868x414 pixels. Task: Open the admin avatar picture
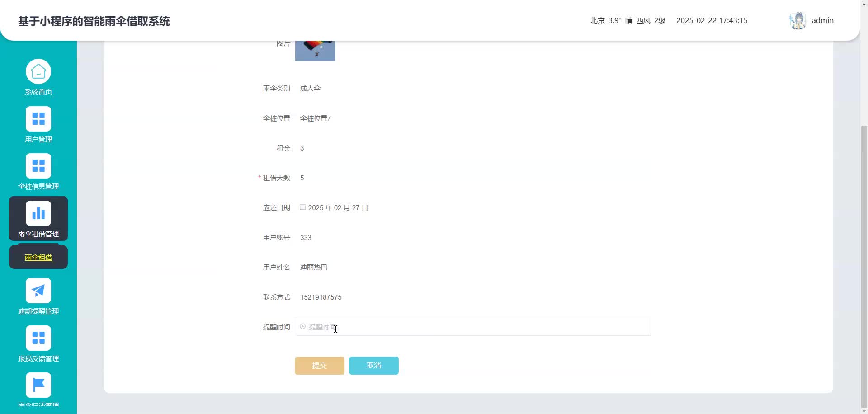[x=797, y=20]
